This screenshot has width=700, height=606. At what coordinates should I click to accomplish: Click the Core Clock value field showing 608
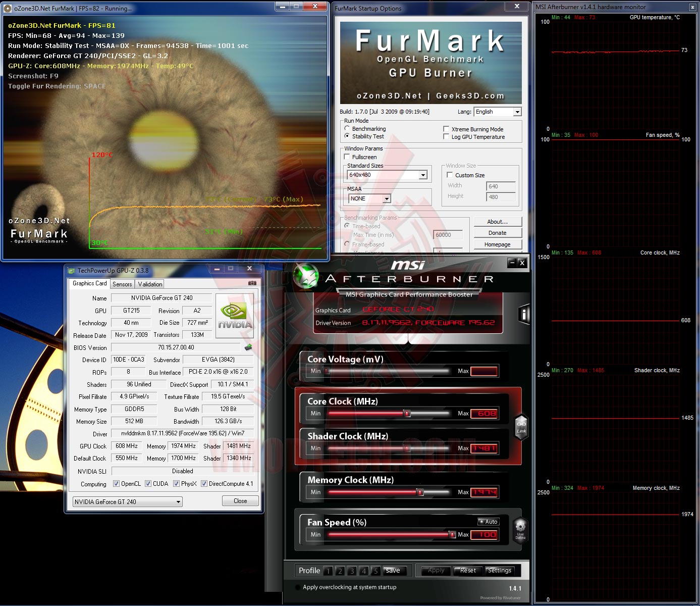(484, 414)
